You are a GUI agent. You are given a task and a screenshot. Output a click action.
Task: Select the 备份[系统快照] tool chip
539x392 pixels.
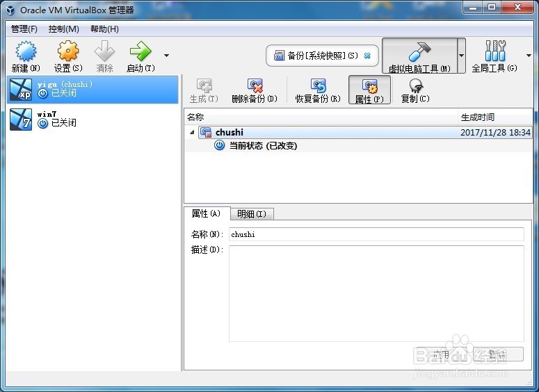322,56
